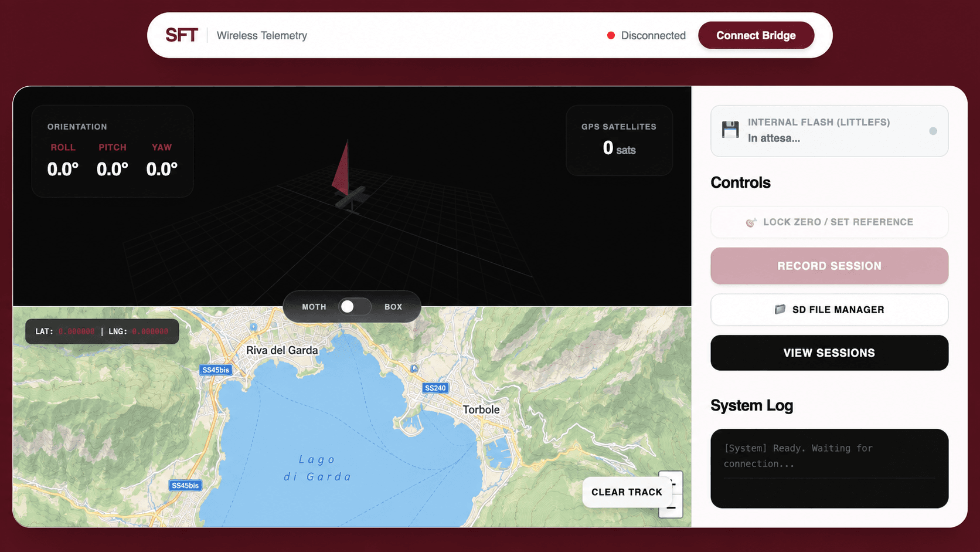Viewport: 980px width, 552px height.
Task: Clear the GPS track on the map
Action: pyautogui.click(x=627, y=492)
